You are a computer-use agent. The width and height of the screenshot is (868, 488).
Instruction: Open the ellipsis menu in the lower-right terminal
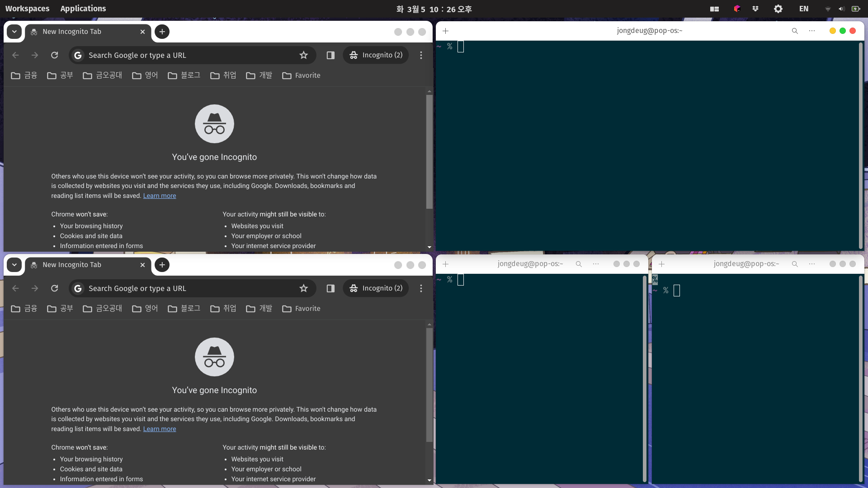(812, 264)
